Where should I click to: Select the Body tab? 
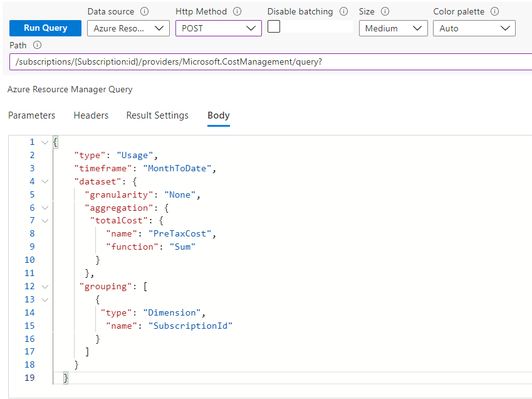(219, 115)
